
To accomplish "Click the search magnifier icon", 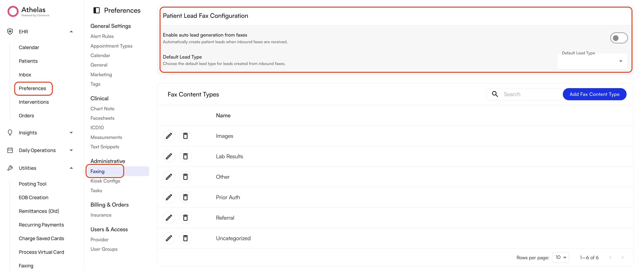I will [495, 94].
